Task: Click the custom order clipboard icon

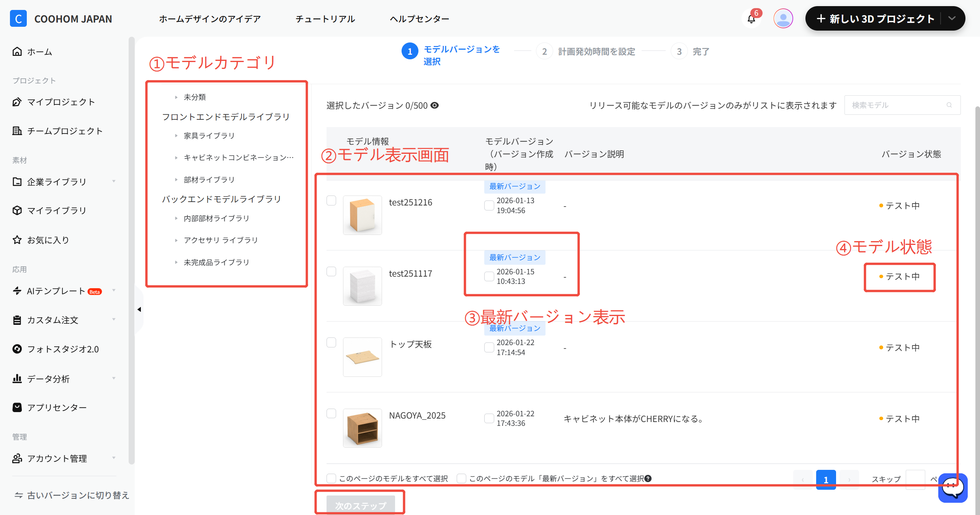Action: (17, 320)
